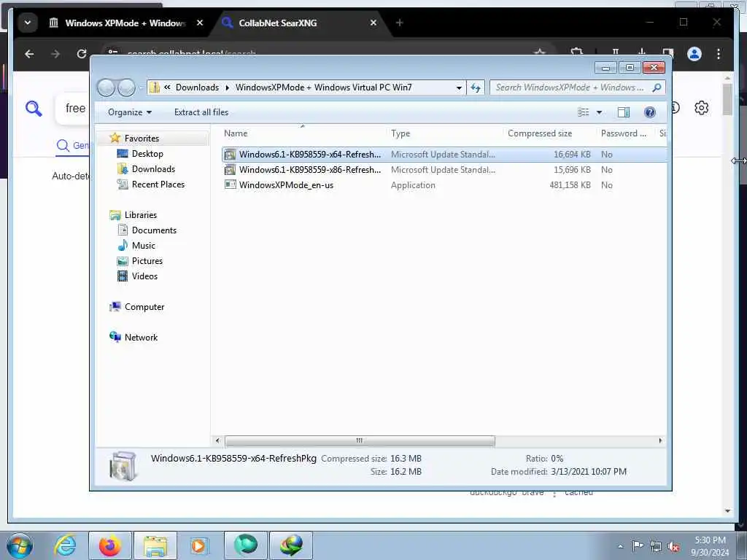Click the WindowsXPMode_en-us application icon

click(x=230, y=184)
